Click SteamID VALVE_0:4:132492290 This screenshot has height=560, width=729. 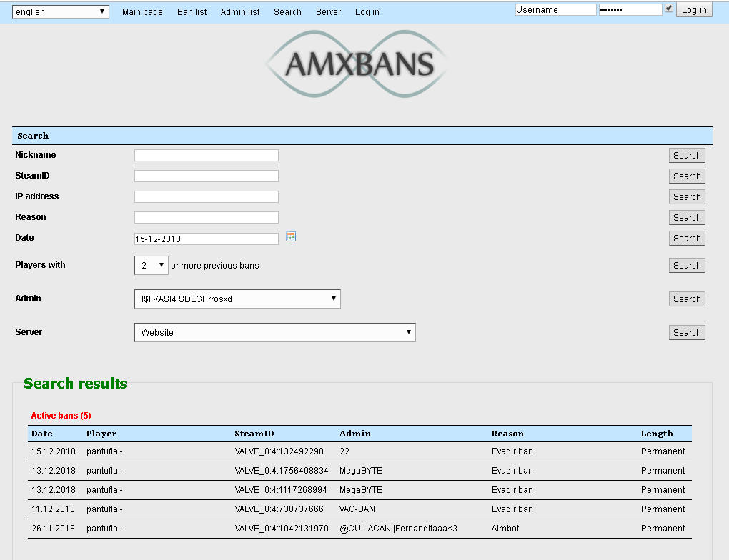click(x=279, y=451)
